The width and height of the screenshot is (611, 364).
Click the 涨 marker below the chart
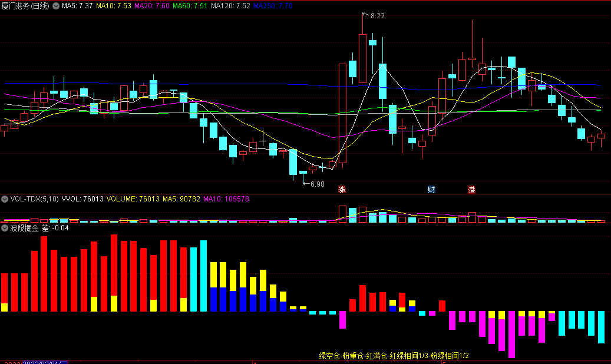pyautogui.click(x=342, y=190)
